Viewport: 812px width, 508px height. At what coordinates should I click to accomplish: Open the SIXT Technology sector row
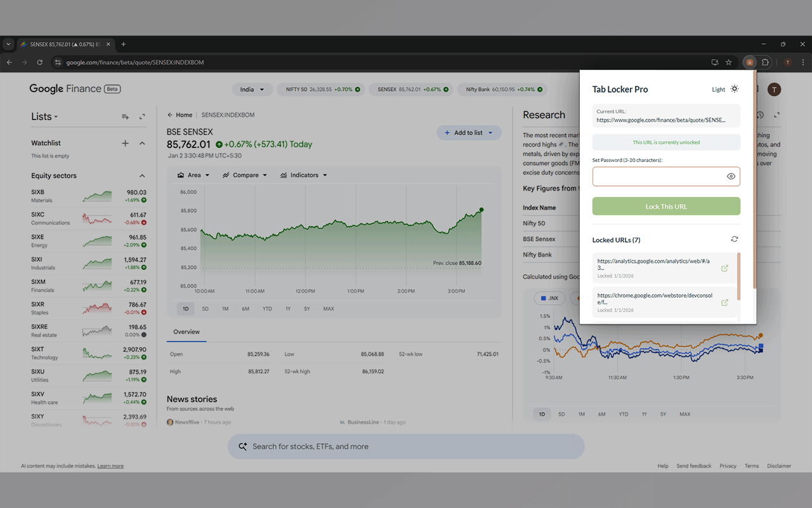click(x=89, y=353)
